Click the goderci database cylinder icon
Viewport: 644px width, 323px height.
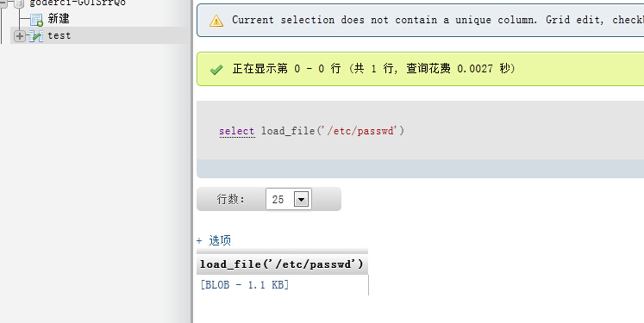coord(19,3)
